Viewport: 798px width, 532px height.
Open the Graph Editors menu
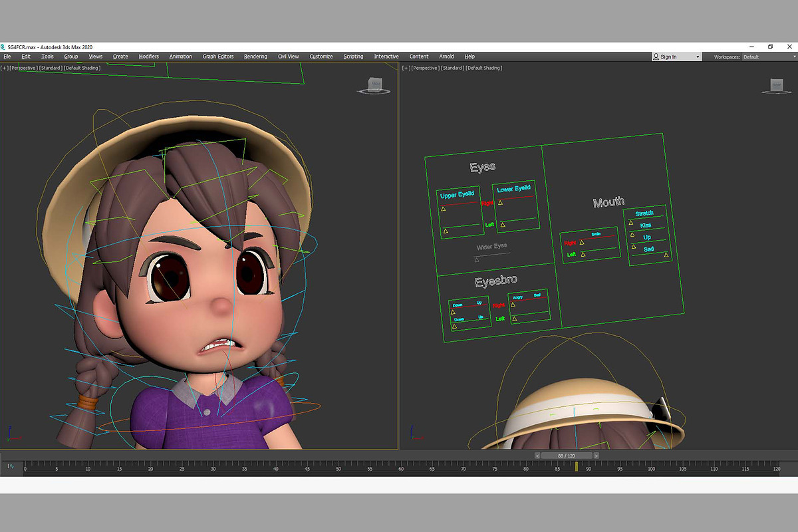(x=218, y=57)
